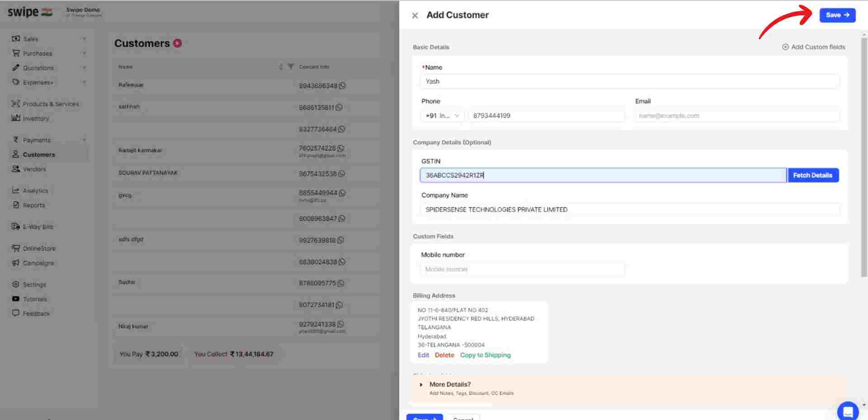
Task: Open Sales in the sidebar
Action: tap(30, 39)
